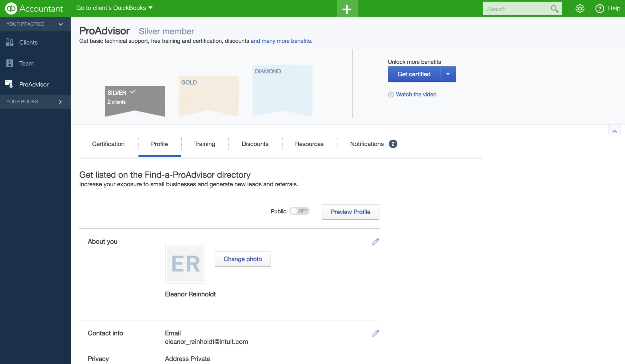Viewport: 625px width, 364px height.
Task: Open the Resources tab
Action: pyautogui.click(x=309, y=144)
